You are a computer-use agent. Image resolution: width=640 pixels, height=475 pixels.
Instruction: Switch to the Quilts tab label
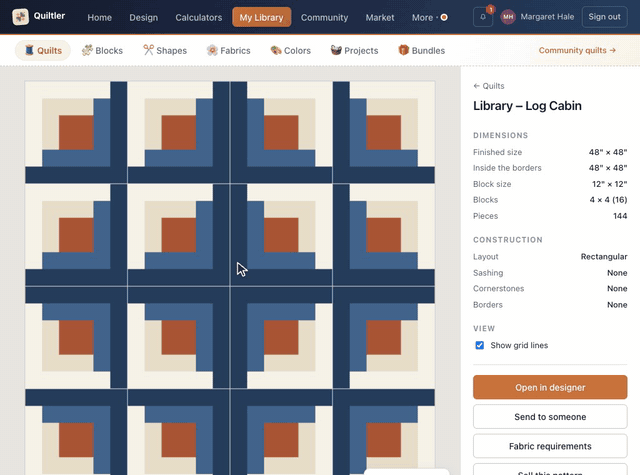[49, 51]
